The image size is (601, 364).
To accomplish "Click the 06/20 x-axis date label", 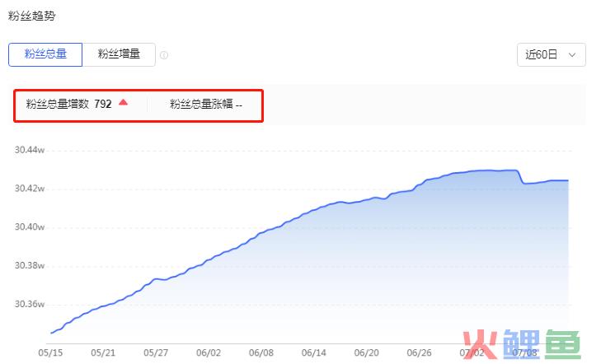I will pyautogui.click(x=366, y=352).
